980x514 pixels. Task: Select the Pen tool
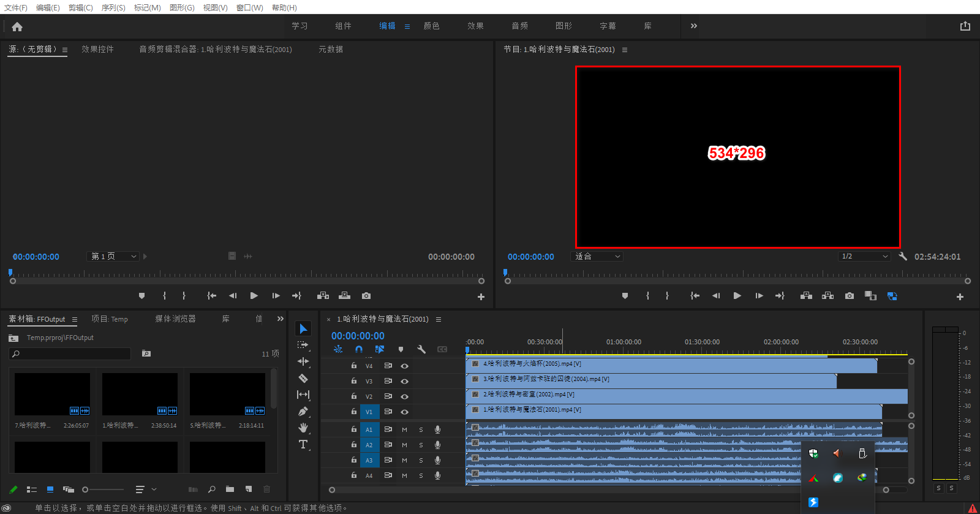(x=303, y=411)
